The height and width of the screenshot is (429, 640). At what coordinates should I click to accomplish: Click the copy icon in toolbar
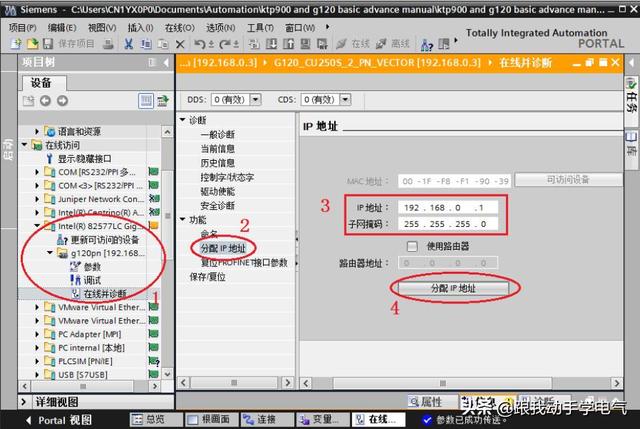[146, 43]
